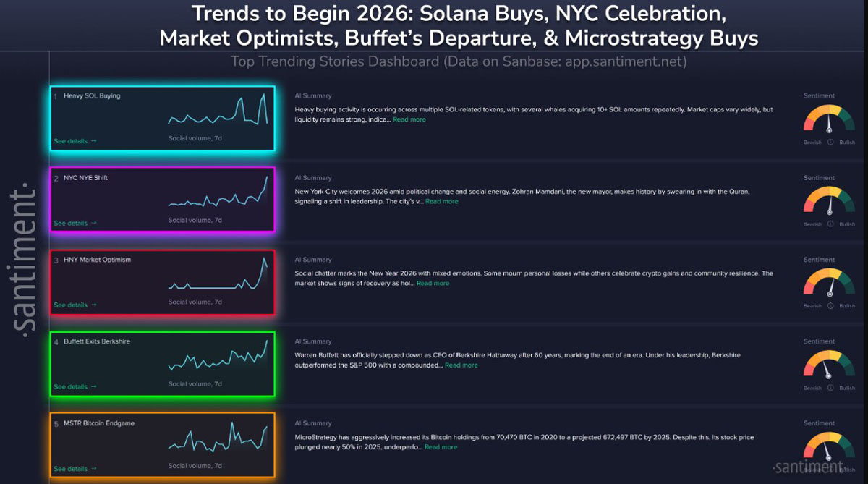Screen dimensions: 868x484
Task: Open See details for Heavy SOL Buying
Action: 75,141
